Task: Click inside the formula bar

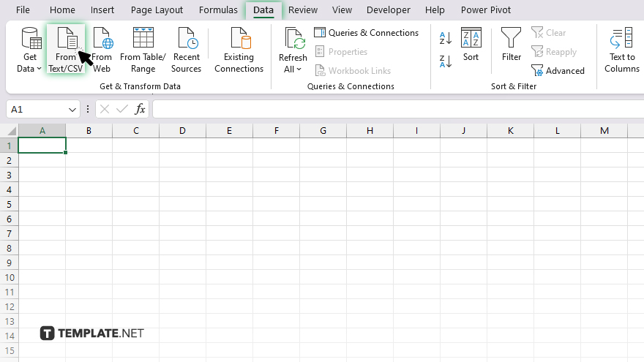Action: (395, 109)
